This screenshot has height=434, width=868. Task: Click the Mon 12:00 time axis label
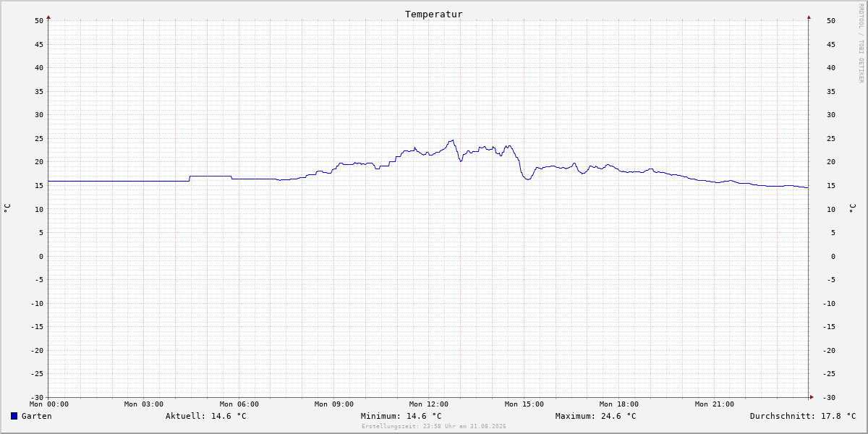click(x=429, y=404)
